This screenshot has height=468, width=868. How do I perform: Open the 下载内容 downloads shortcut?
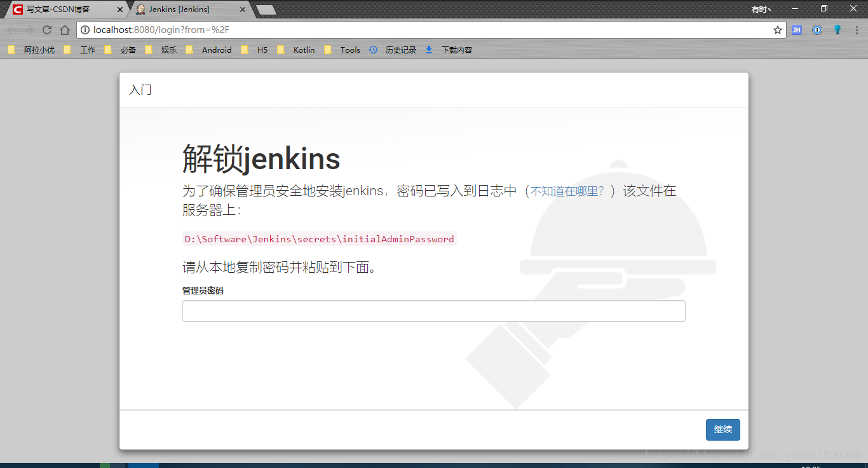click(454, 50)
